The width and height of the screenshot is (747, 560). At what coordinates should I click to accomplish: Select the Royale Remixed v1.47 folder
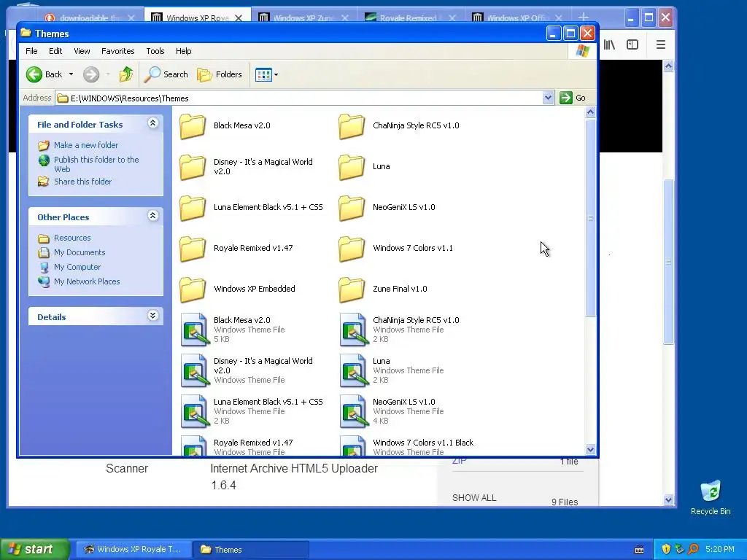pos(236,249)
